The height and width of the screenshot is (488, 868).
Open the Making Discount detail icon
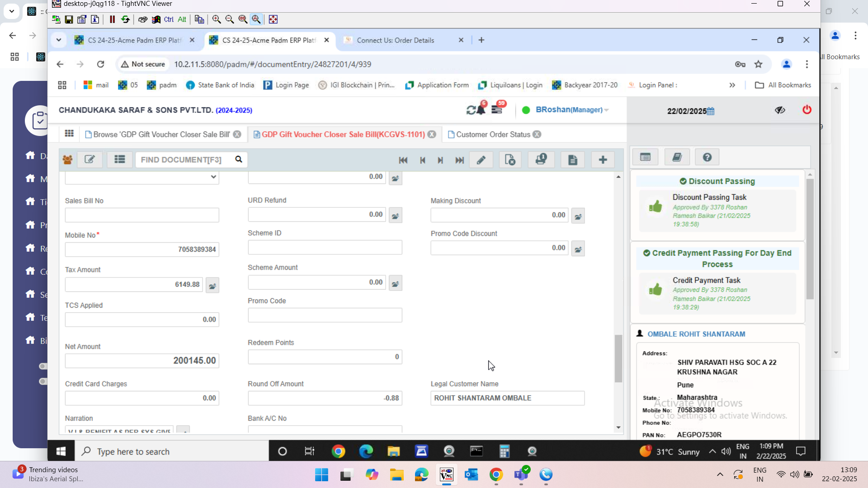[578, 216]
